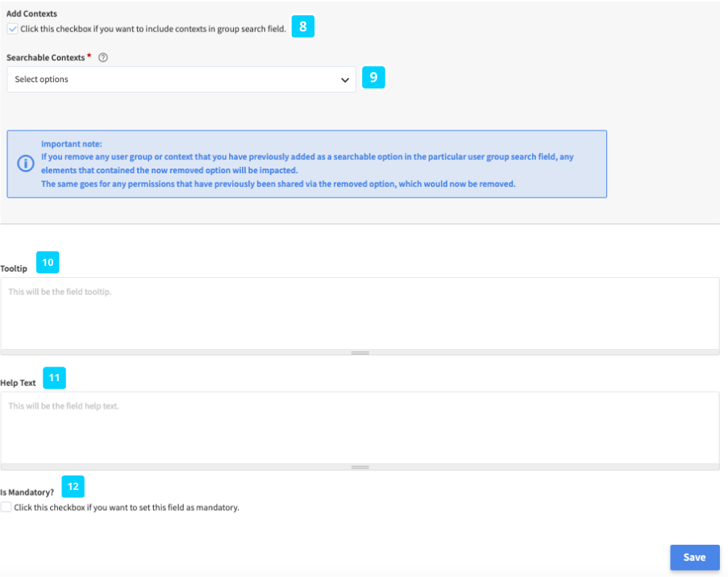
Task: Click the resize handle below Help Text box
Action: (360, 467)
